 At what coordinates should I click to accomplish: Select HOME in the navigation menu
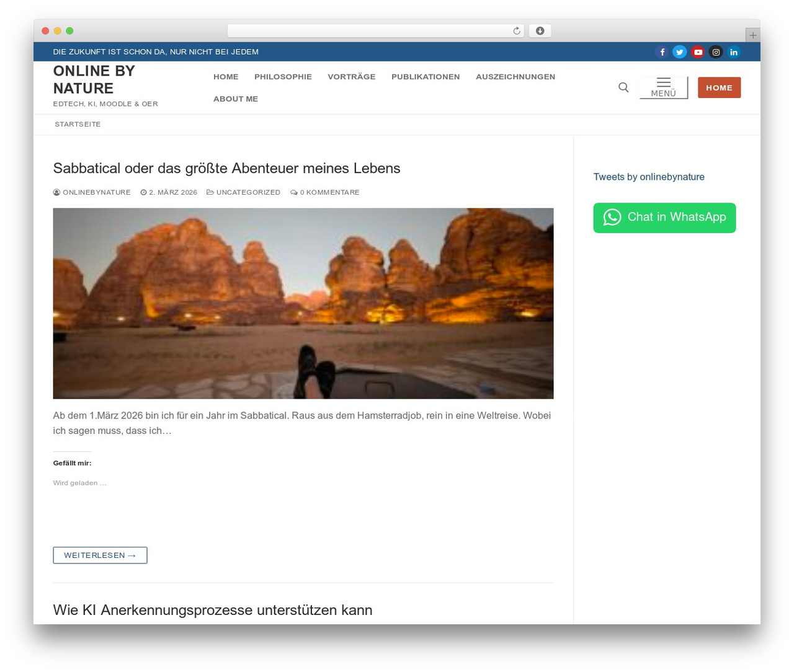(226, 77)
